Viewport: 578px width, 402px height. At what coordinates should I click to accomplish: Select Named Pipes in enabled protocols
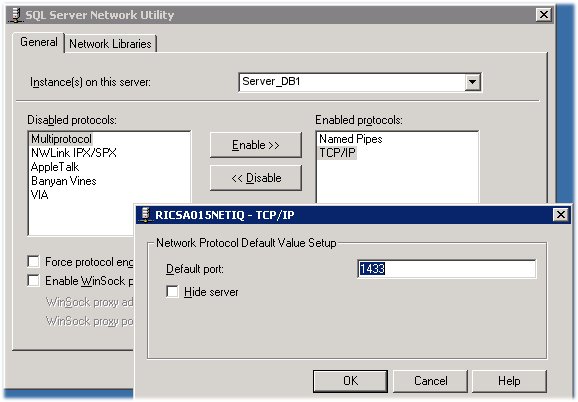pos(351,139)
